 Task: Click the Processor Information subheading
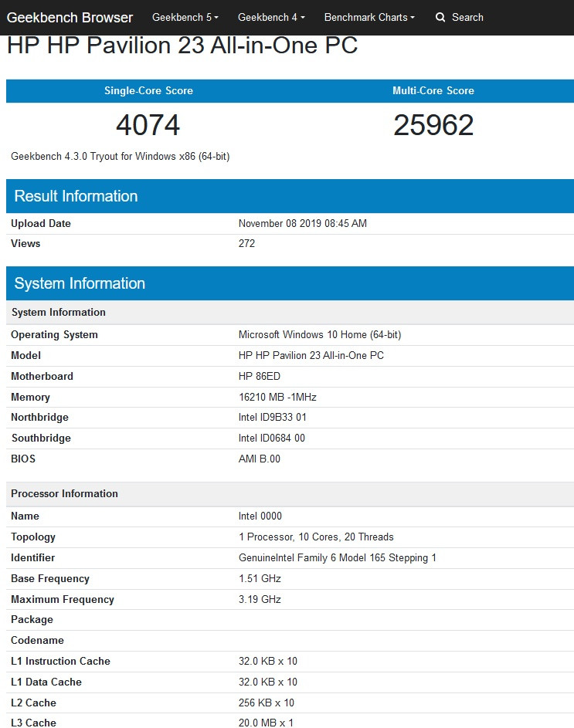tap(64, 493)
